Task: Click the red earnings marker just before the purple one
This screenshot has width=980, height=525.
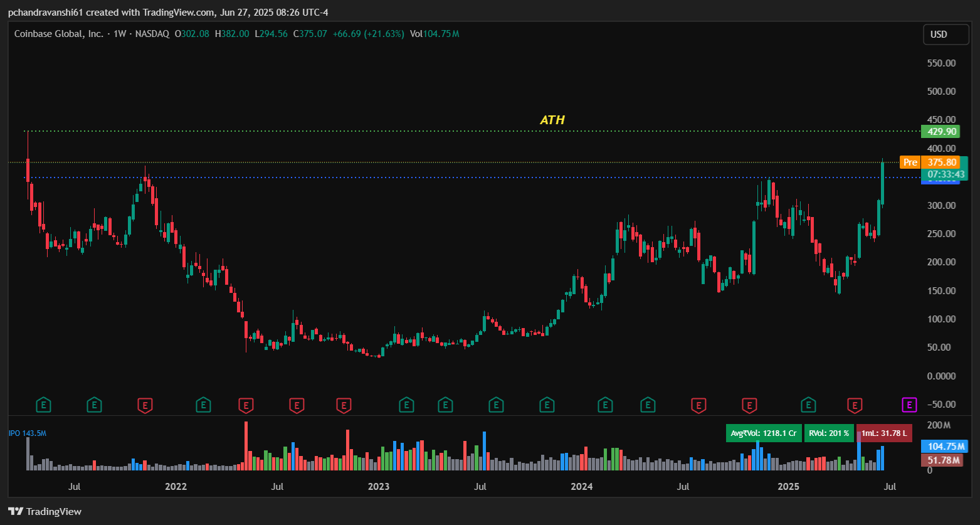Action: pos(855,405)
